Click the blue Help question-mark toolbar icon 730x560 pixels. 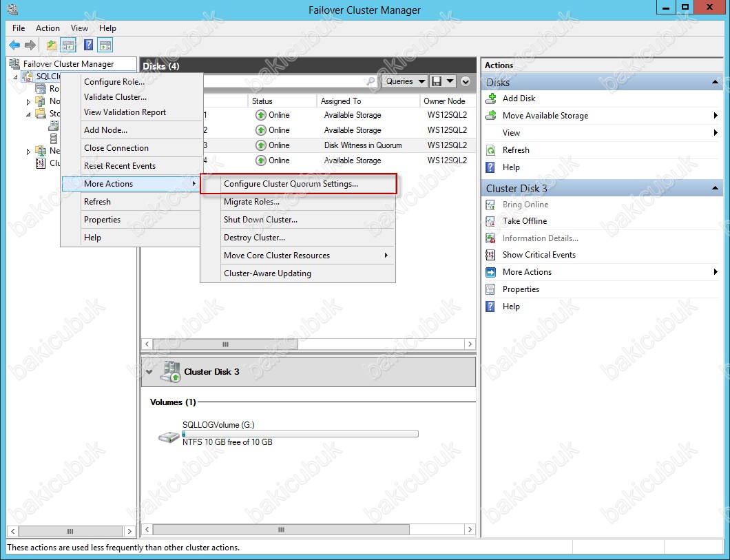pos(88,45)
